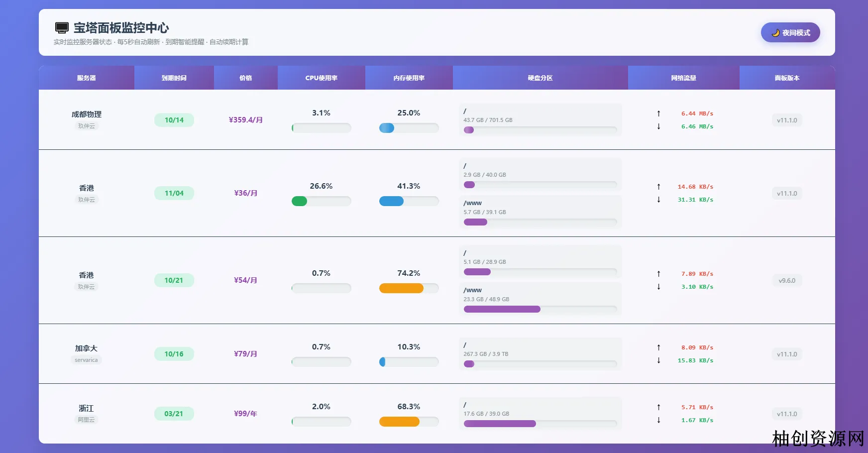This screenshot has height=453, width=868.
Task: Click the 03/21 expiry badge for 浙江
Action: point(174,414)
